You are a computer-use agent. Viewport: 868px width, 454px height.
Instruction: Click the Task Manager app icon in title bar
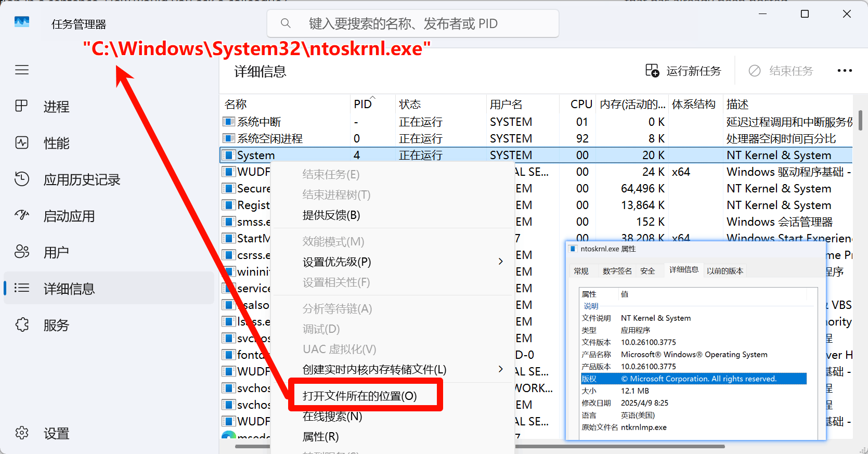(22, 22)
